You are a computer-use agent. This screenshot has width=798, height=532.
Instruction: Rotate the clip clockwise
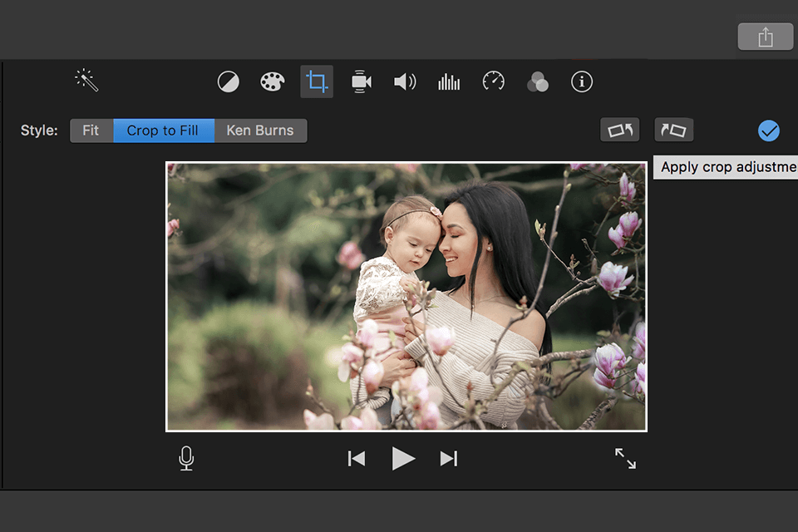[x=674, y=131]
